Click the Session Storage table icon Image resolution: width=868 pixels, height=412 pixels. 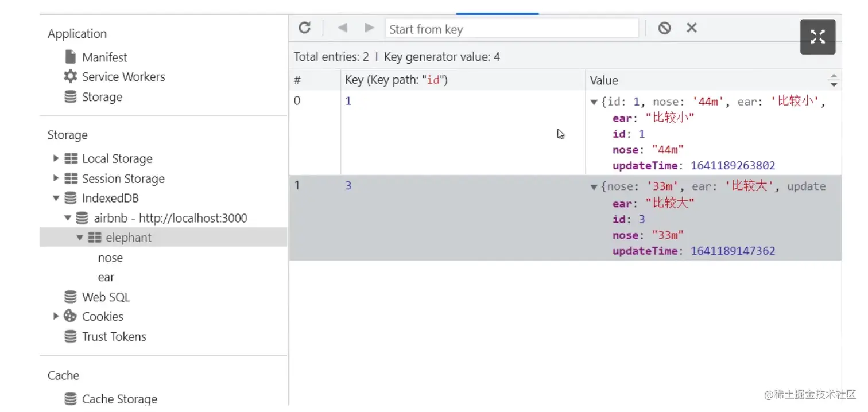[x=71, y=178]
